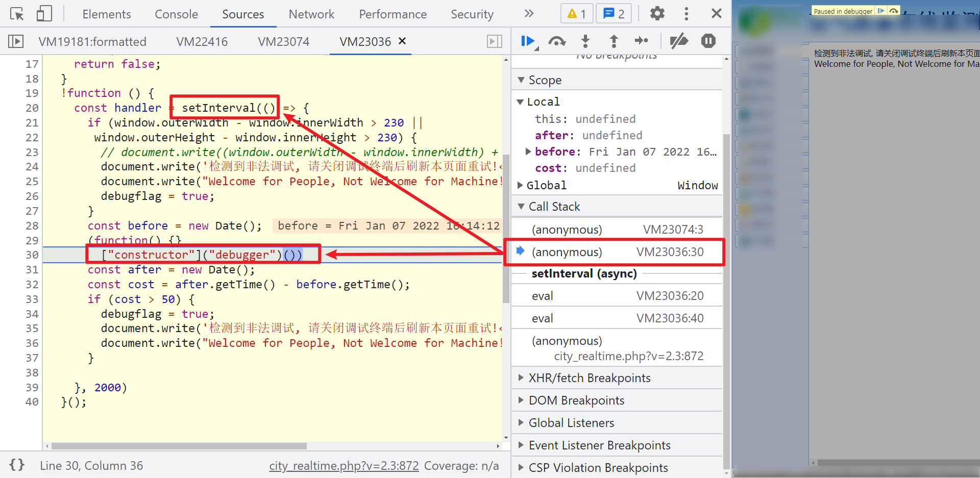This screenshot has width=980, height=478.
Task: Open DevTools settings gear
Action: pyautogui.click(x=657, y=14)
